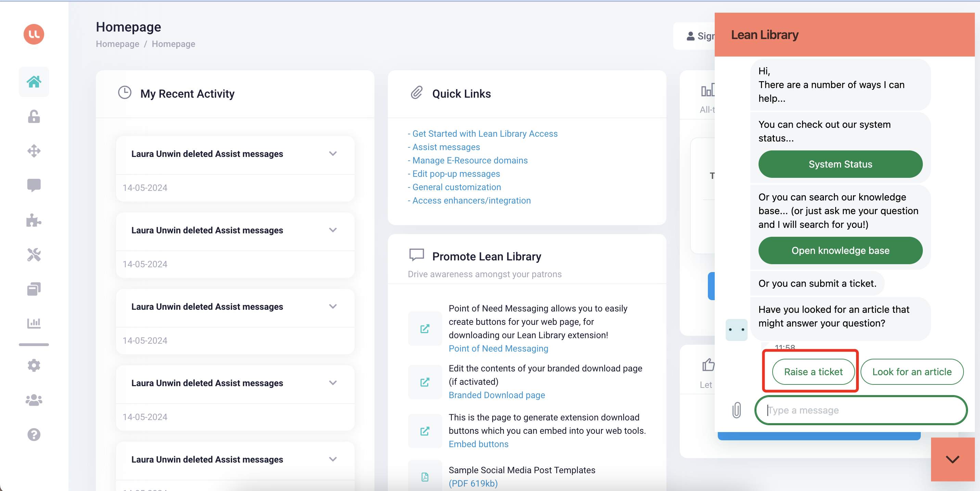Open the wrench and screwdriver sidebar icon
The width and height of the screenshot is (980, 491).
34,255
